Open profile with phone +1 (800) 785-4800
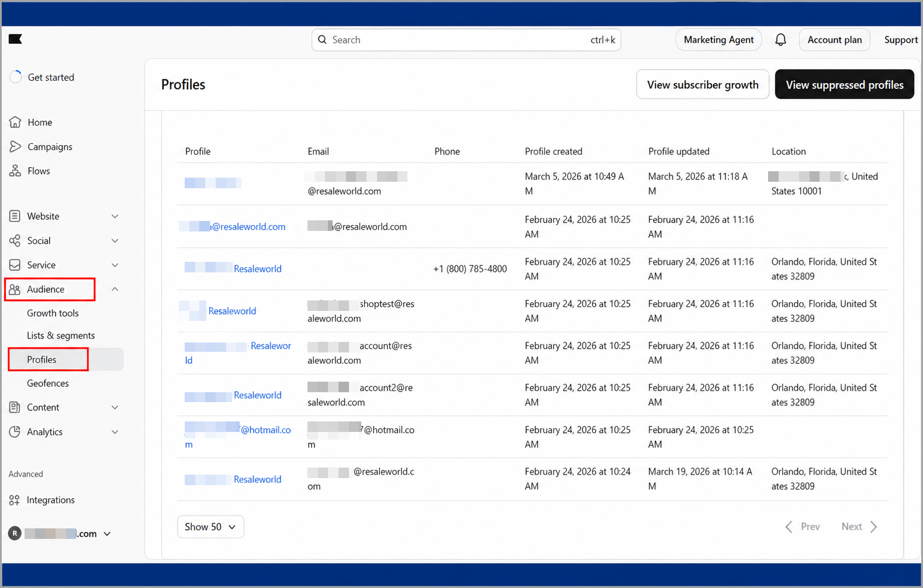 click(233, 269)
